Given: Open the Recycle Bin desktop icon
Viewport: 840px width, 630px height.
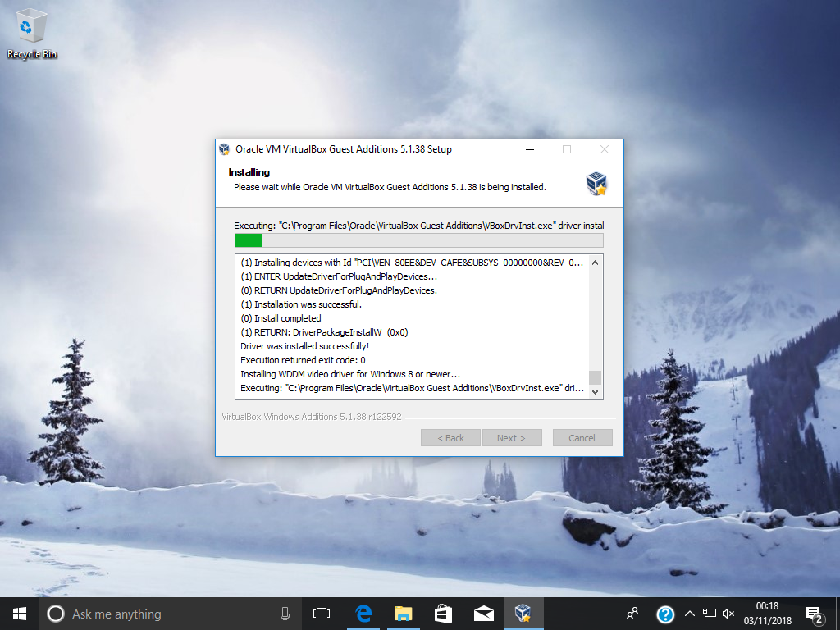Looking at the screenshot, I should click(x=32, y=33).
